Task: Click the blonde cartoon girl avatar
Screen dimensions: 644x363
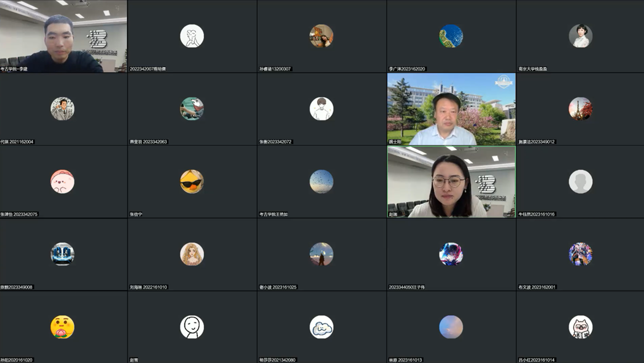Action: click(x=192, y=254)
